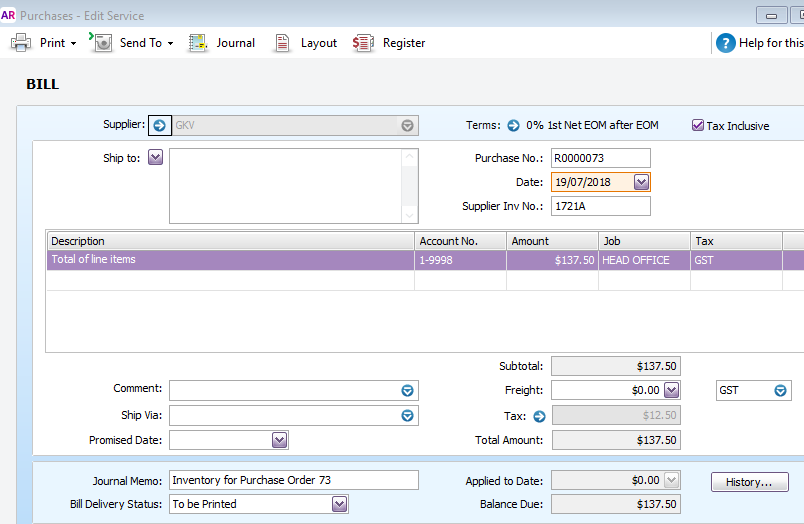The image size is (804, 524).
Task: Click the $137.50 line amount cell
Action: pos(553,260)
